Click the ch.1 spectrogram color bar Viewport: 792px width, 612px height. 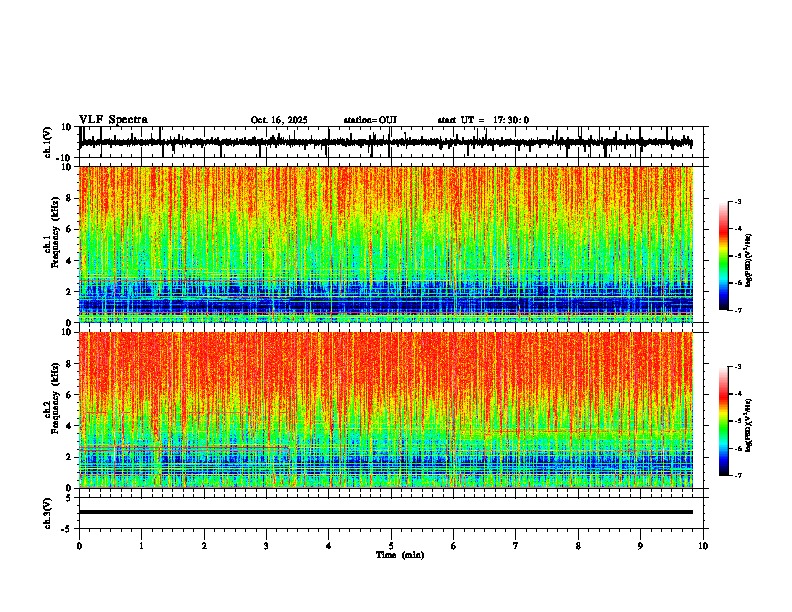pos(724,256)
